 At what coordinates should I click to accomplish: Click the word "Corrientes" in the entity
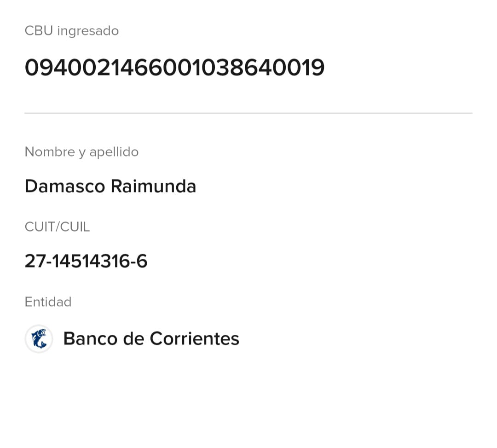click(194, 339)
